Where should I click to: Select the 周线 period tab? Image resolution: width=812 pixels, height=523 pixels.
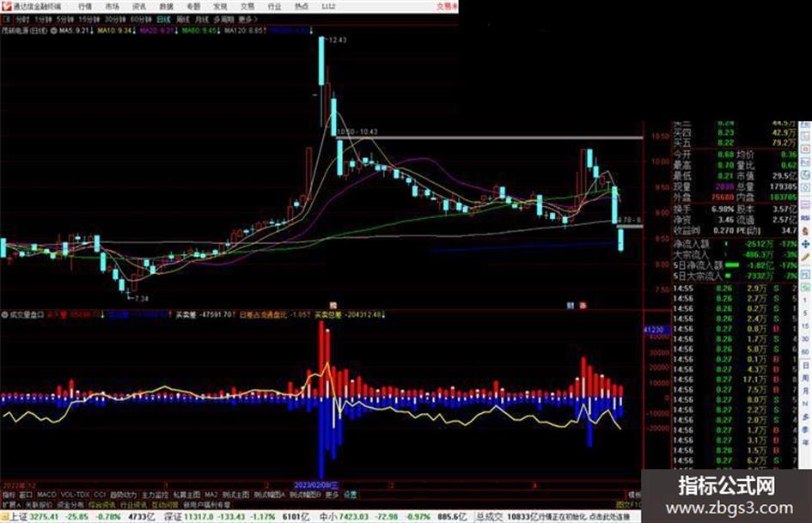point(183,19)
